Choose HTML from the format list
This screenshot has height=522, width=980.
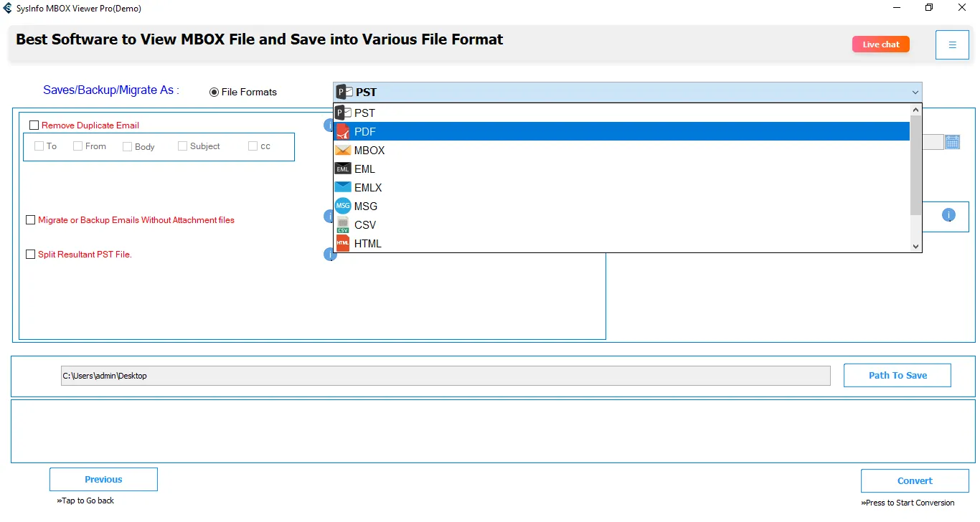pos(621,243)
